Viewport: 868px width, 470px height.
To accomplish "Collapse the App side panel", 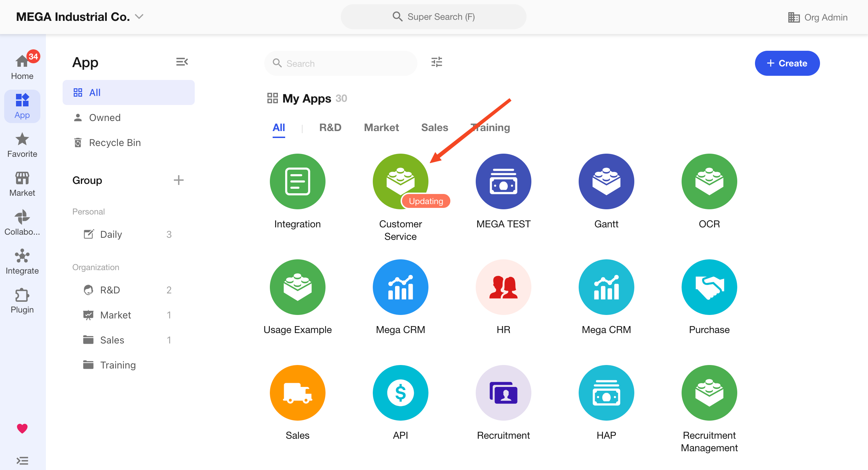I will tap(182, 62).
